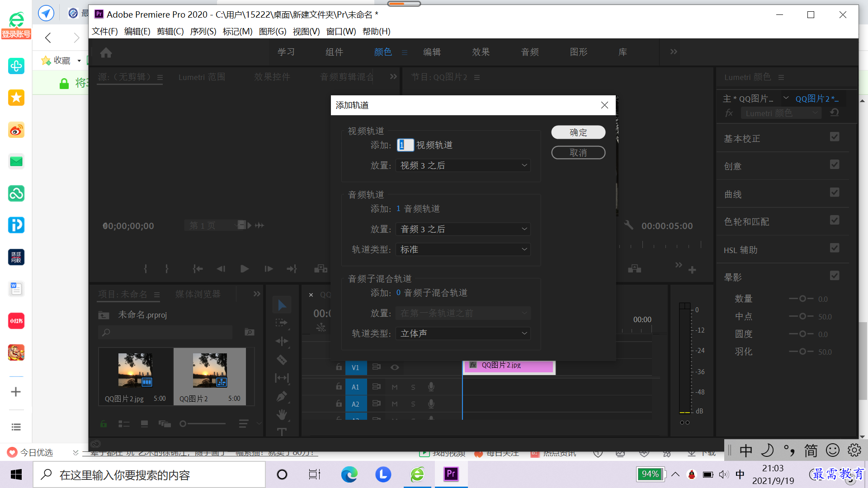Toggle V1 track output eye icon
The width and height of the screenshot is (868, 488).
tap(395, 367)
